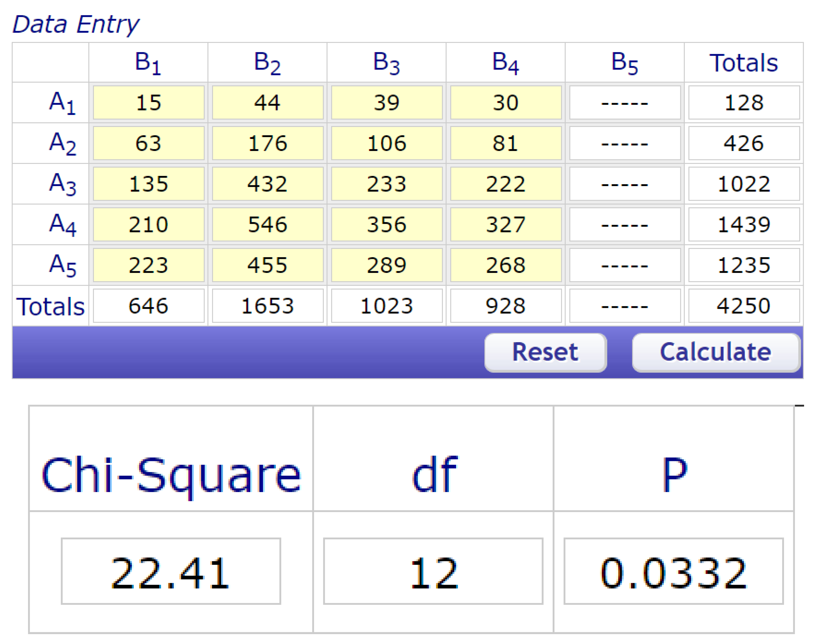Viewport: 815px width, 644px height.
Task: Click the A3 B2 cell containing 432
Action: coord(268,184)
